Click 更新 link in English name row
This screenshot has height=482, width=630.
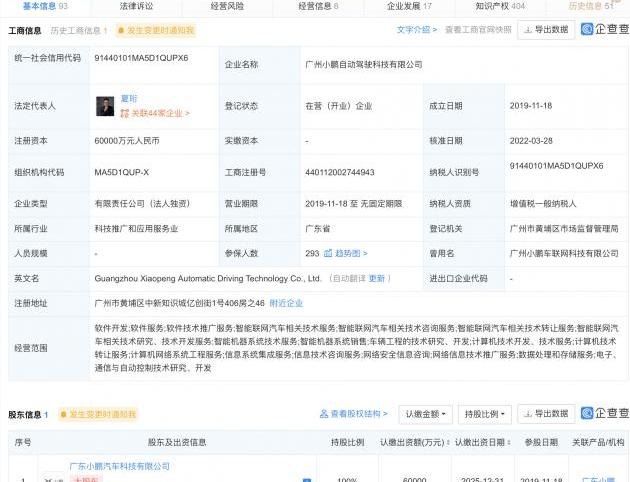(376, 278)
